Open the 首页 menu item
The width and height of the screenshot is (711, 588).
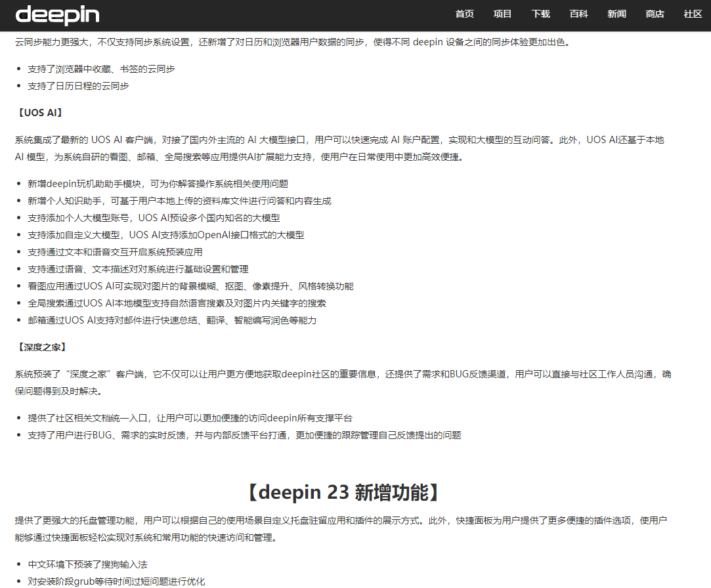464,14
